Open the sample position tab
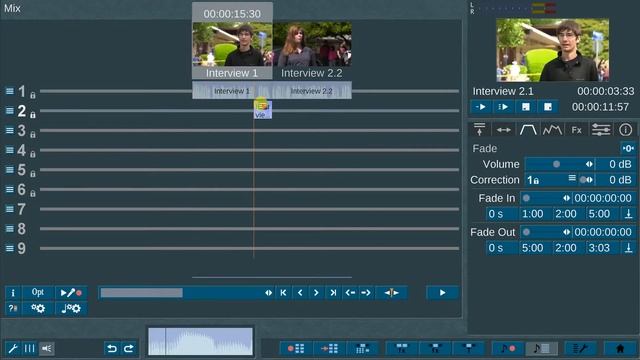Image resolution: width=640 pixels, height=360 pixels. click(480, 130)
